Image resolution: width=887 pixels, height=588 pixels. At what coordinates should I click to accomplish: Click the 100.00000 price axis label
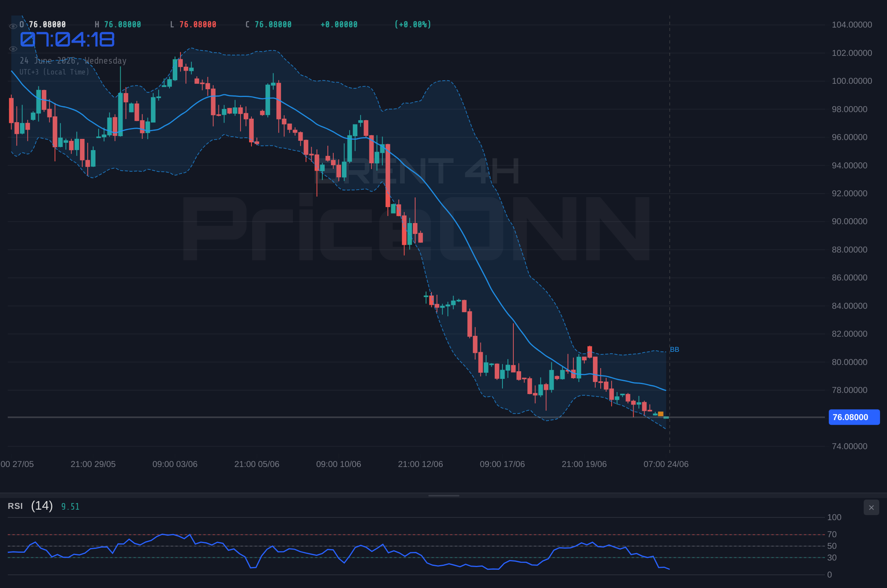point(852,81)
